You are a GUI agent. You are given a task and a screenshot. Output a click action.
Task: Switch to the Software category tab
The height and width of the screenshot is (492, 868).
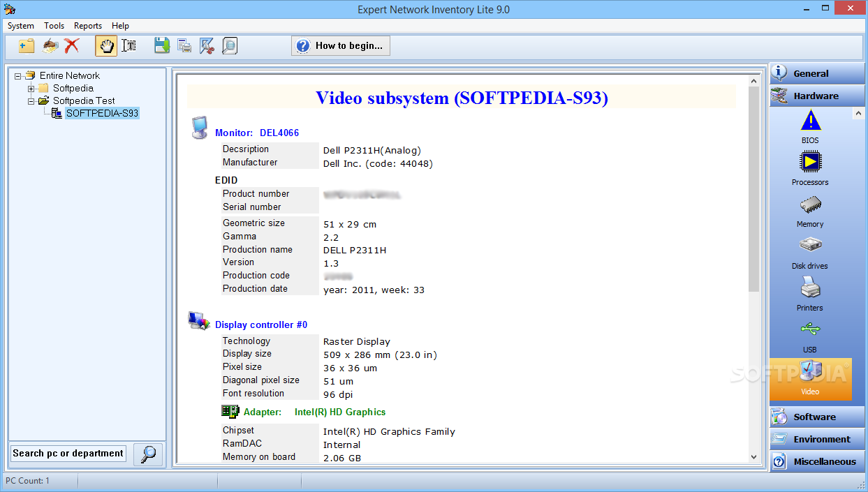(x=817, y=417)
